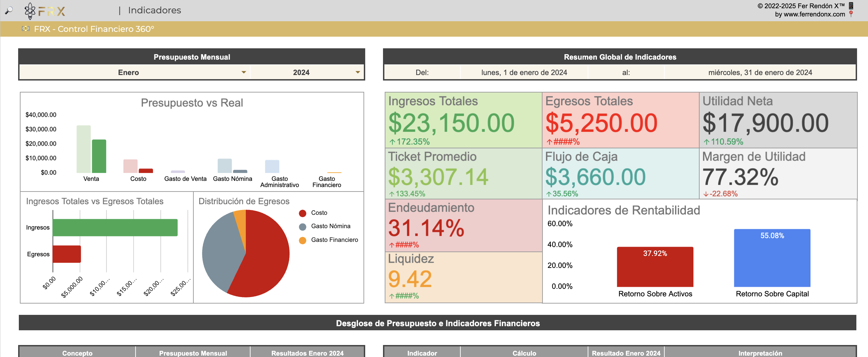The width and height of the screenshot is (868, 357).
Task: Click the red down arrow under Margen de Utilidad
Action: [x=705, y=194]
